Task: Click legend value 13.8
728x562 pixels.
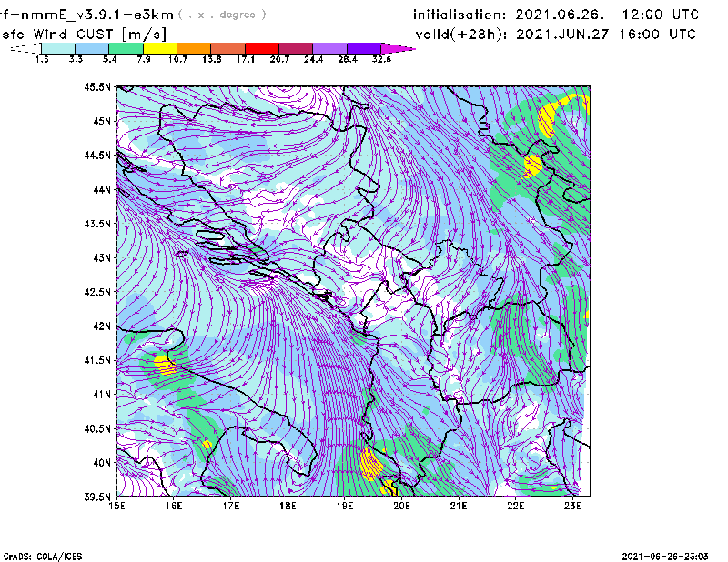Action: click(212, 59)
